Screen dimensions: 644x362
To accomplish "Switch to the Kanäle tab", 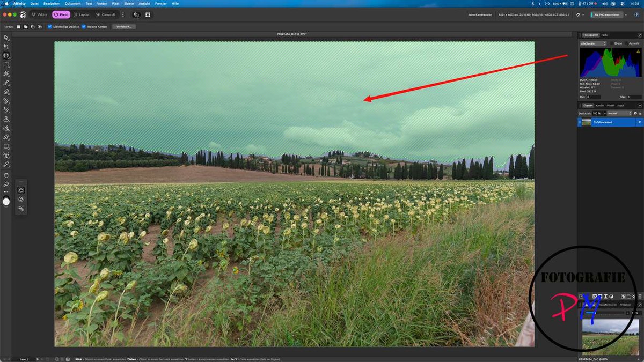I will point(599,105).
